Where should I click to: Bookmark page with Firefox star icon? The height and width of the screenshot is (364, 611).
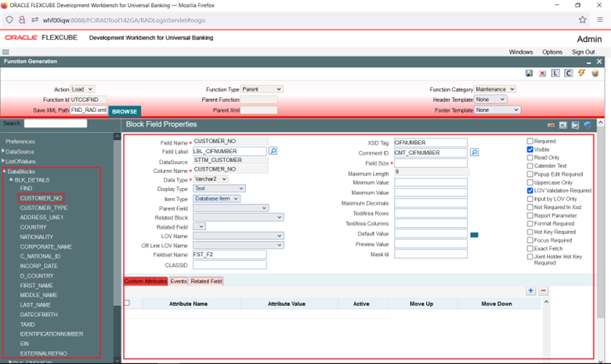point(583,20)
